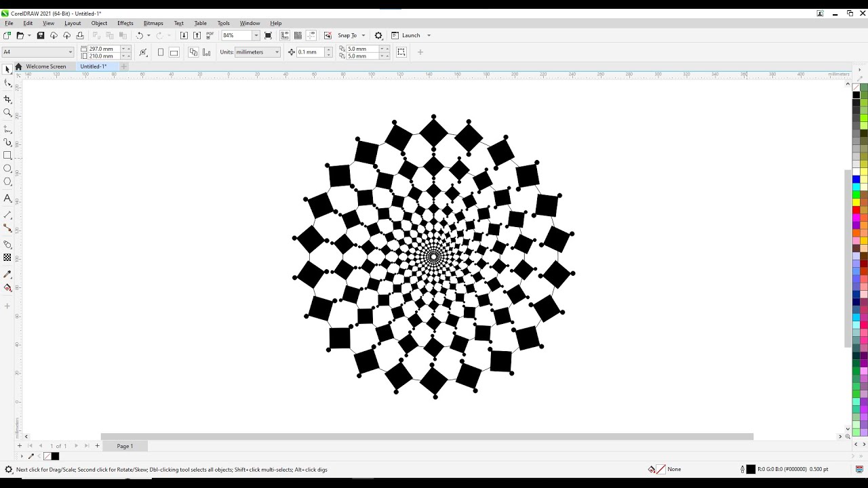The image size is (868, 488).
Task: Click the Publish to PDF icon
Action: coord(210,35)
